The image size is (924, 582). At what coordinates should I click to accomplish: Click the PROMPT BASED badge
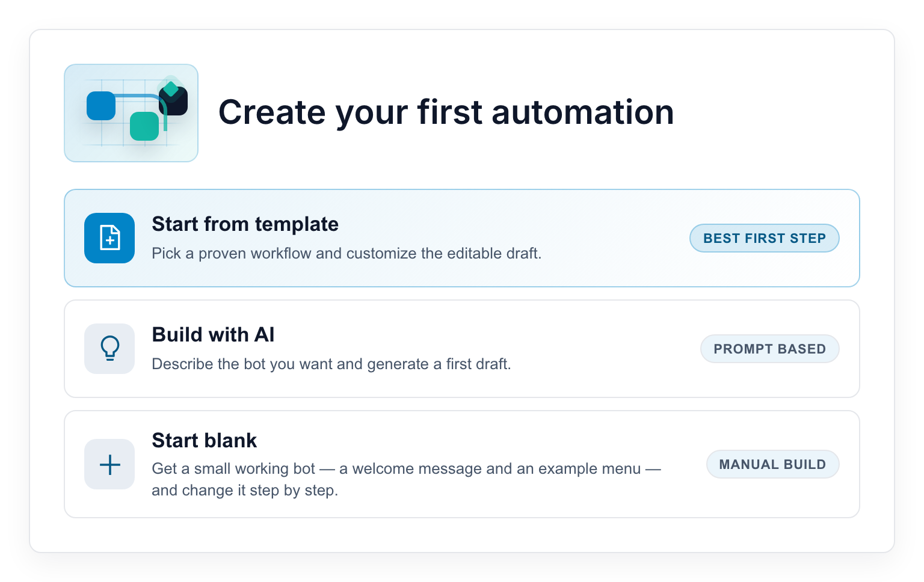click(769, 349)
